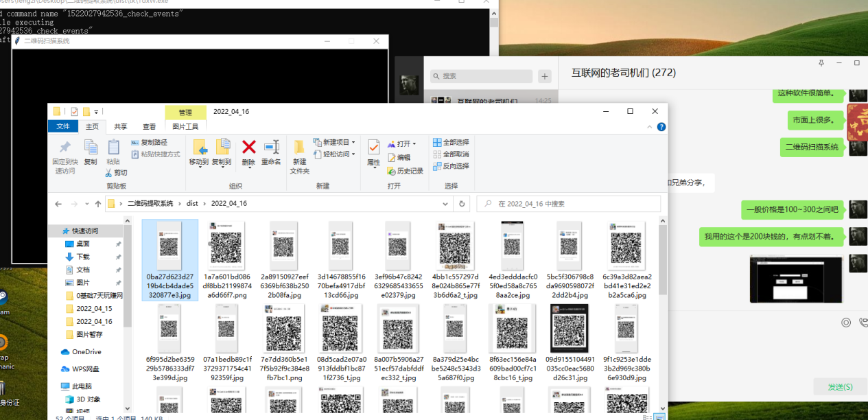Click the pin icon in chat window title
The width and height of the screenshot is (868, 420).
coord(821,62)
